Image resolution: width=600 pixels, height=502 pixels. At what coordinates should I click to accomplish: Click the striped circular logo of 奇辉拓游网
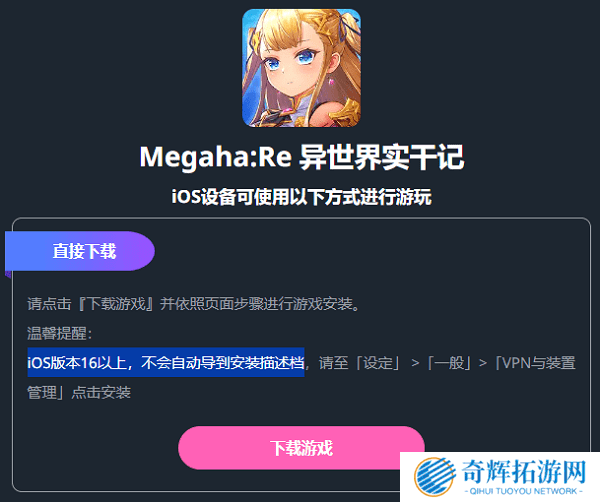pos(435,477)
